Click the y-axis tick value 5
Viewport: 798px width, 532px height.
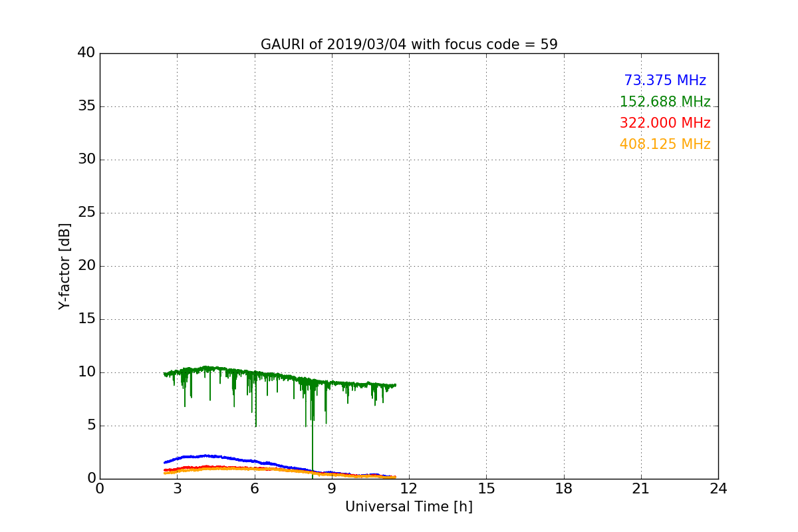point(91,426)
